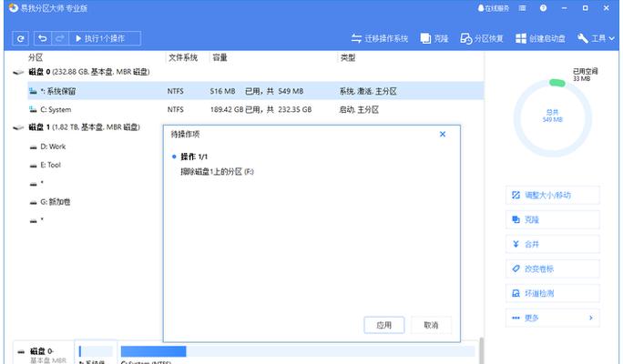
Task: Open 在线服务 online service
Action: click(x=493, y=8)
